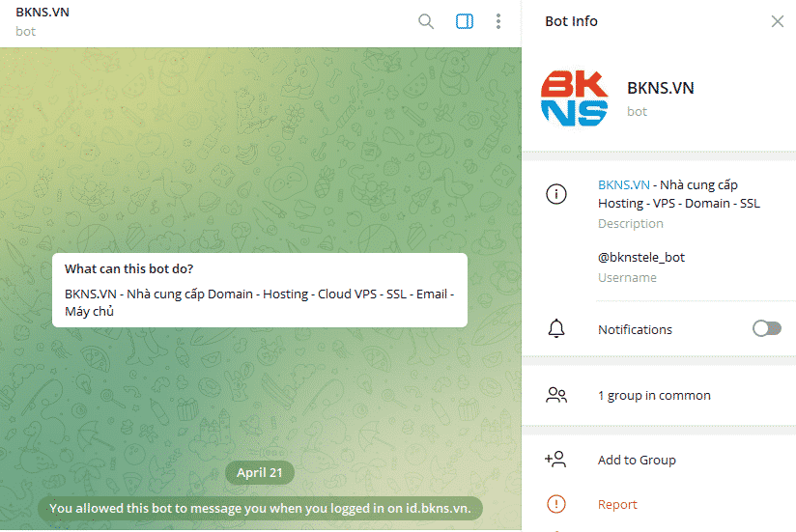Open the BKNS.VN link in description
This screenshot has height=532, width=796.
click(623, 184)
